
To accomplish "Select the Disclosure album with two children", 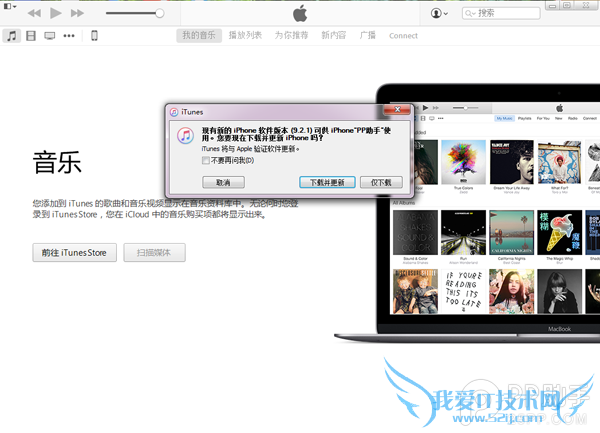I will (415, 291).
